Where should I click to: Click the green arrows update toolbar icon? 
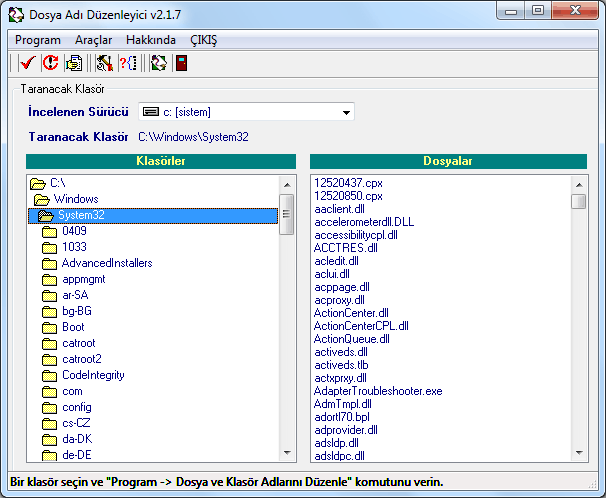point(158,63)
